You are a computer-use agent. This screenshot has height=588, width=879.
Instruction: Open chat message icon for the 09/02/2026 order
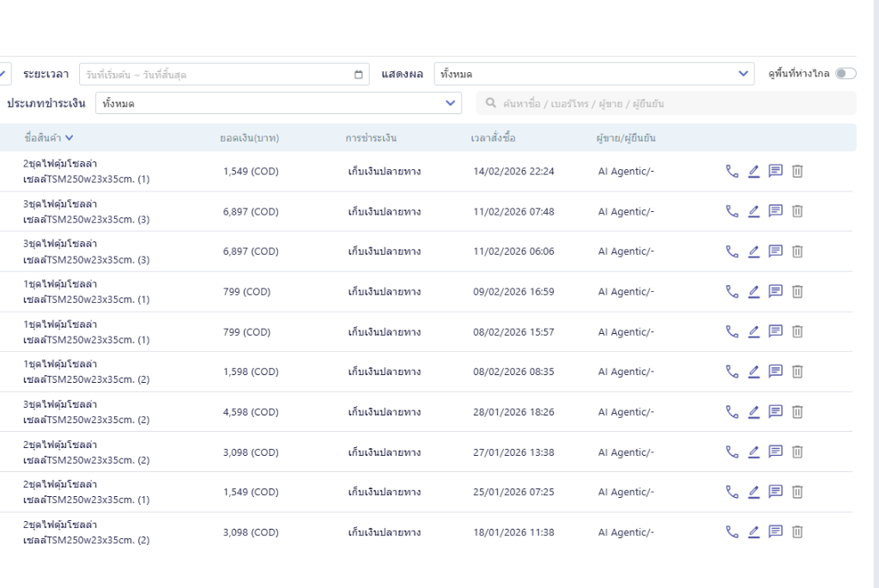coord(776,292)
